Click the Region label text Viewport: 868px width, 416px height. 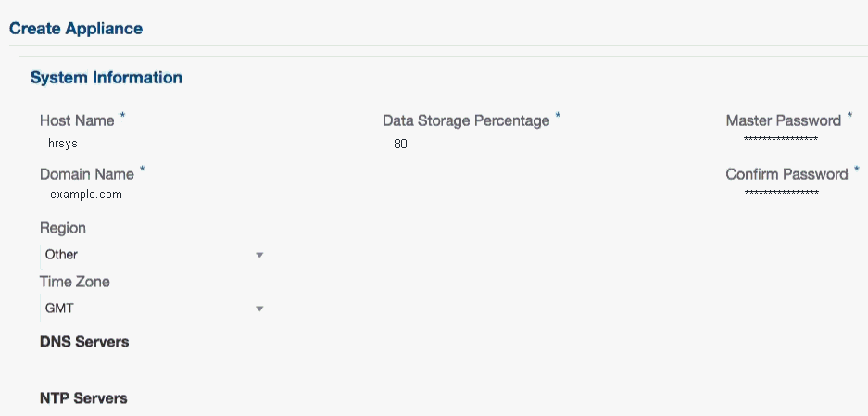63,228
